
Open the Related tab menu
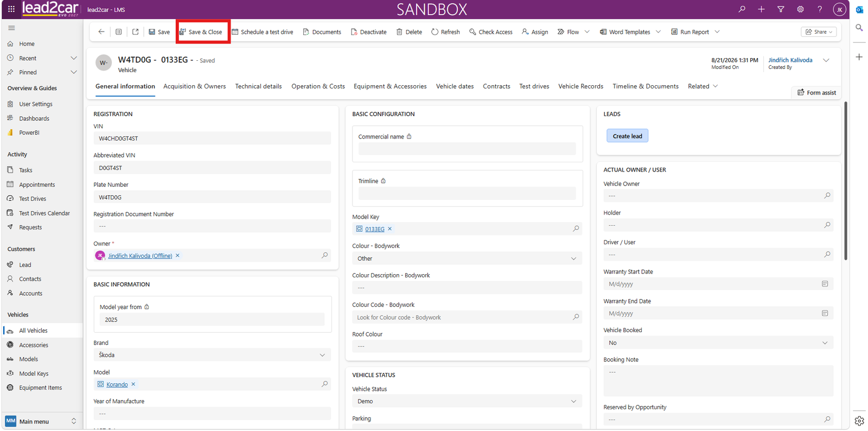click(x=703, y=86)
